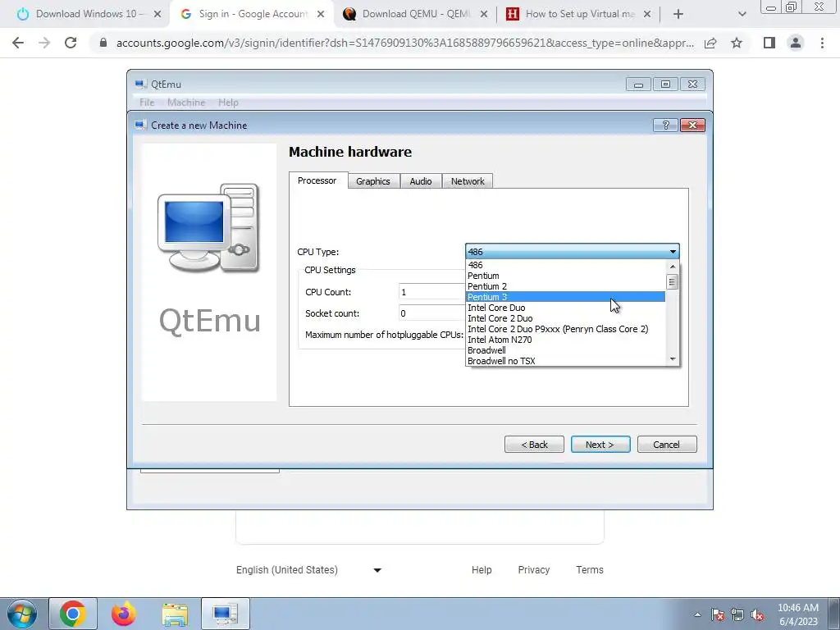The height and width of the screenshot is (630, 840).
Task: Go back in Chrome browser
Action: point(18,43)
